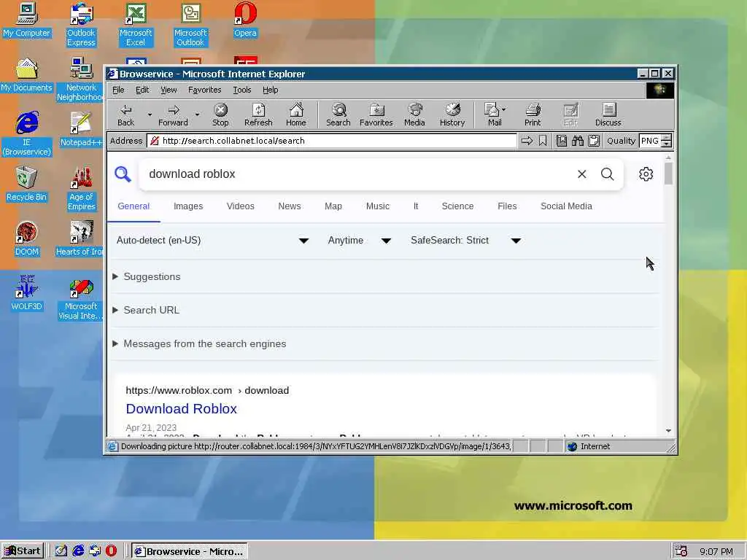Open Forward button history dropdown arrow
The width and height of the screenshot is (747, 560).
pyautogui.click(x=197, y=114)
